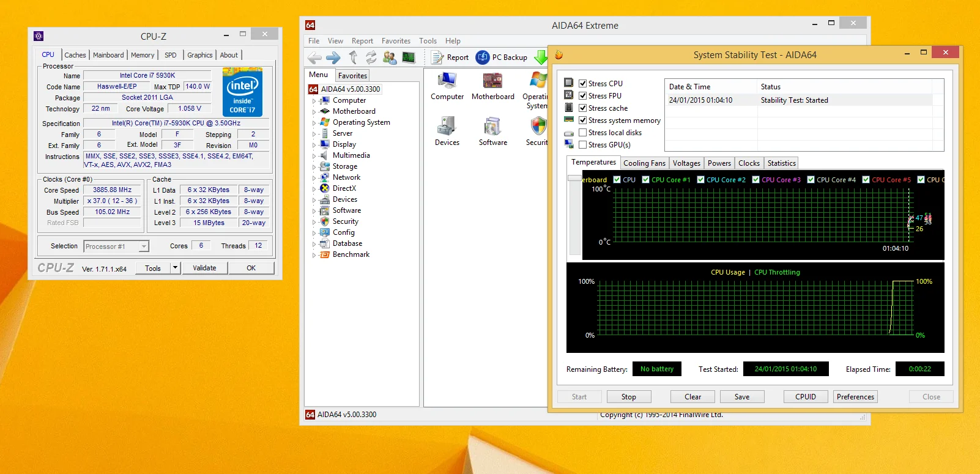Image resolution: width=980 pixels, height=474 pixels.
Task: Expand the Computer tree node
Action: tap(314, 101)
